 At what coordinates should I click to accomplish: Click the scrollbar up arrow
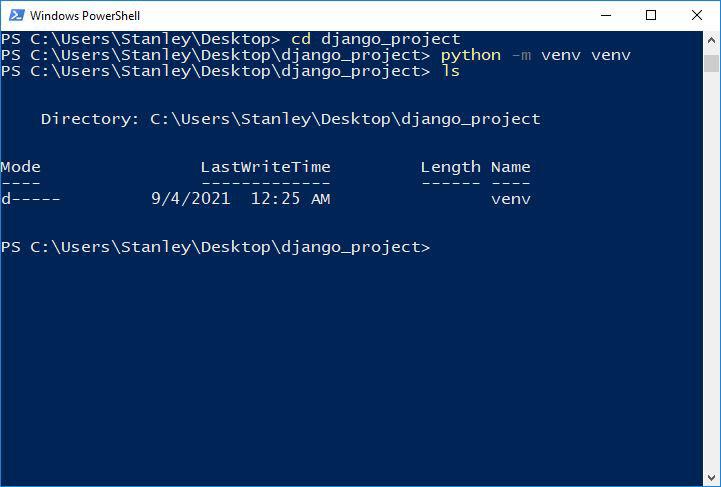(x=711, y=39)
